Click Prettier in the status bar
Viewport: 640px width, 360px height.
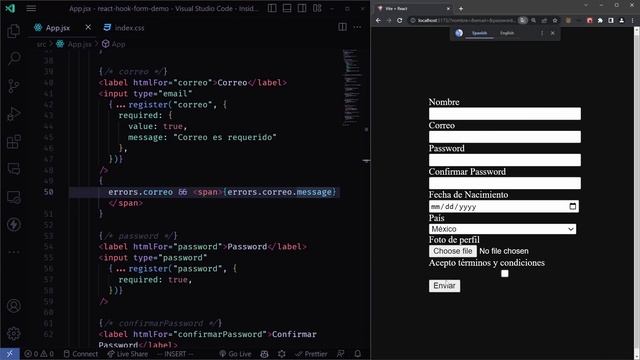click(x=311, y=354)
